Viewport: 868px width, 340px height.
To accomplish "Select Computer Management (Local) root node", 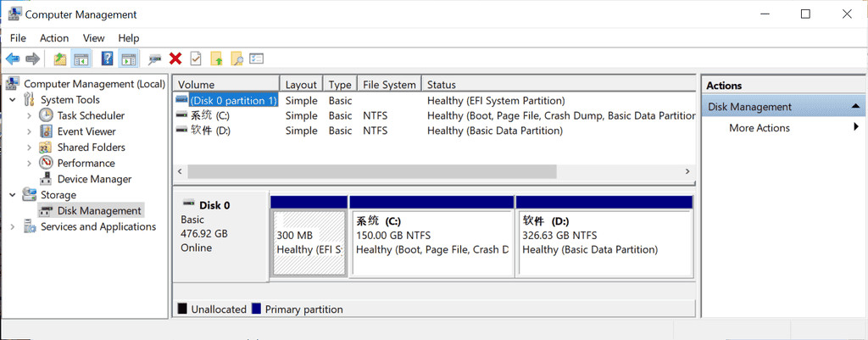I will coord(94,84).
